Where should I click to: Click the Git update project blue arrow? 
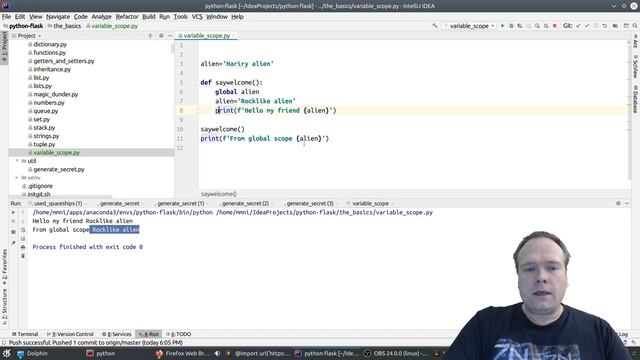(x=578, y=26)
